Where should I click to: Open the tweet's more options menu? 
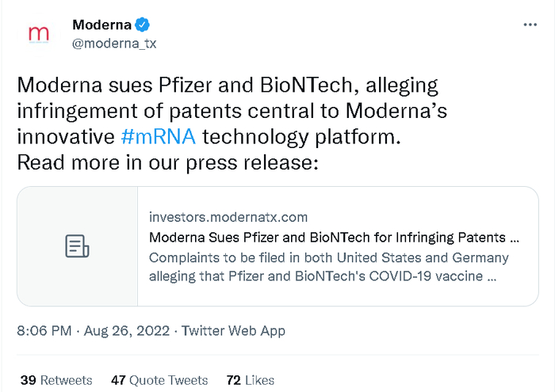pos(530,25)
